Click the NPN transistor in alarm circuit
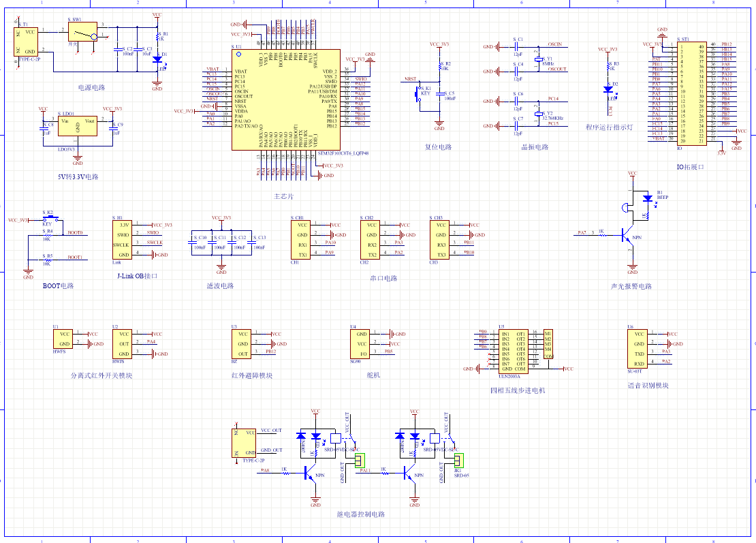This screenshot has height=543, width=756. [x=628, y=235]
